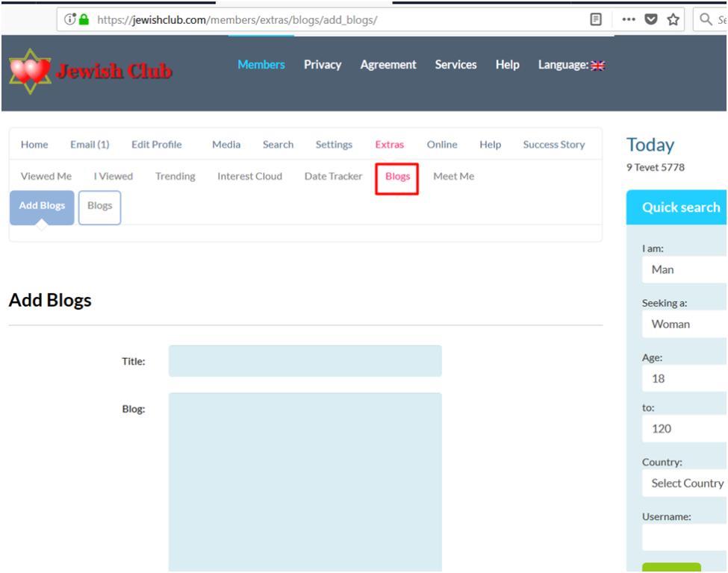This screenshot has height=573, width=728.
Task: Open Members in top navigation
Action: coord(261,64)
